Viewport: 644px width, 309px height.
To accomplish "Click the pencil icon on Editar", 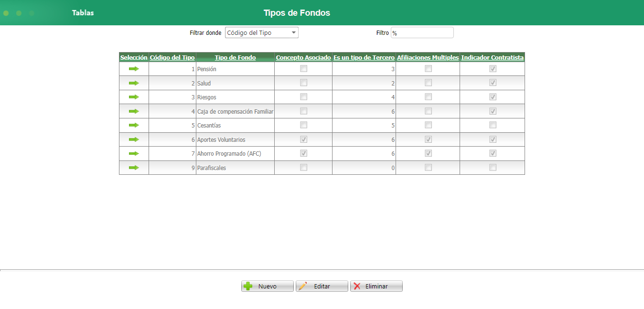I will click(x=303, y=286).
